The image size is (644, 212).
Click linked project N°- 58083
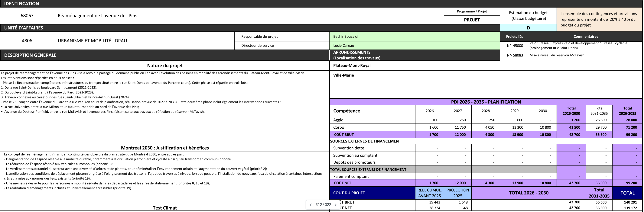(x=515, y=55)
